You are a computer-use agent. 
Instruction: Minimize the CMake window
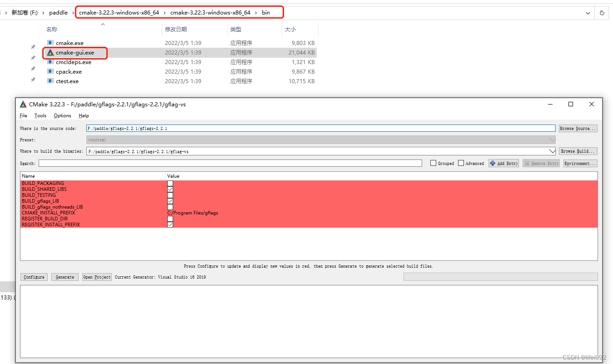click(550, 104)
